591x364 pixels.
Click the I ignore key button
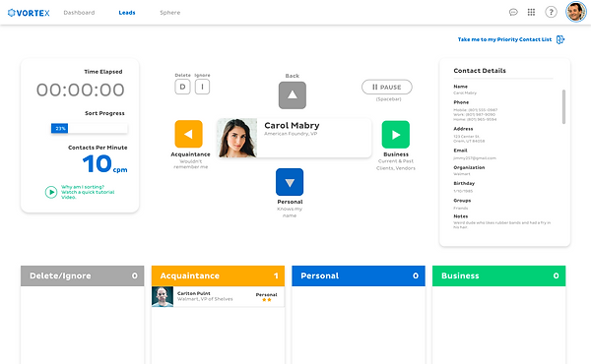202,87
